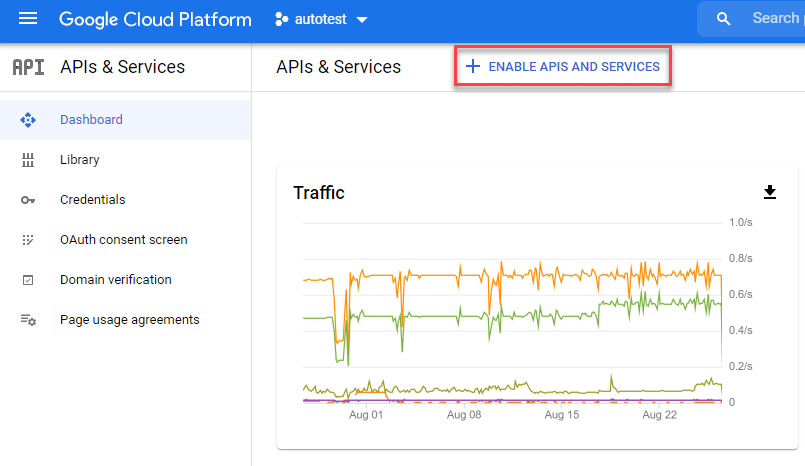Open Credentials from the sidebar
Viewport: 805px width, 466px height.
point(92,200)
